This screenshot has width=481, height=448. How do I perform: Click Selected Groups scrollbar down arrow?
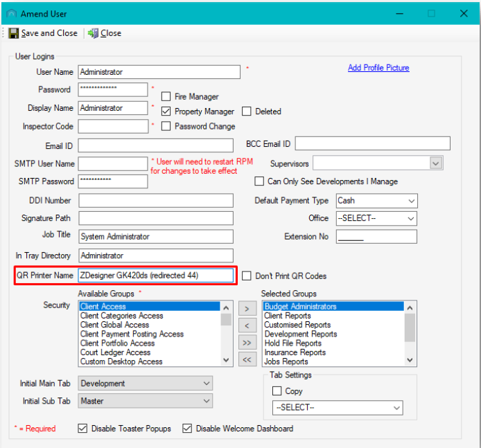click(410, 360)
